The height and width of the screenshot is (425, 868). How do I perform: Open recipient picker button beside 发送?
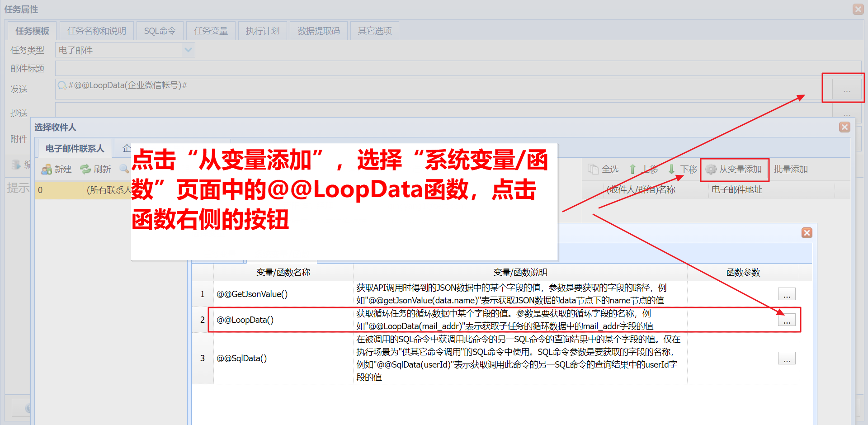[847, 89]
